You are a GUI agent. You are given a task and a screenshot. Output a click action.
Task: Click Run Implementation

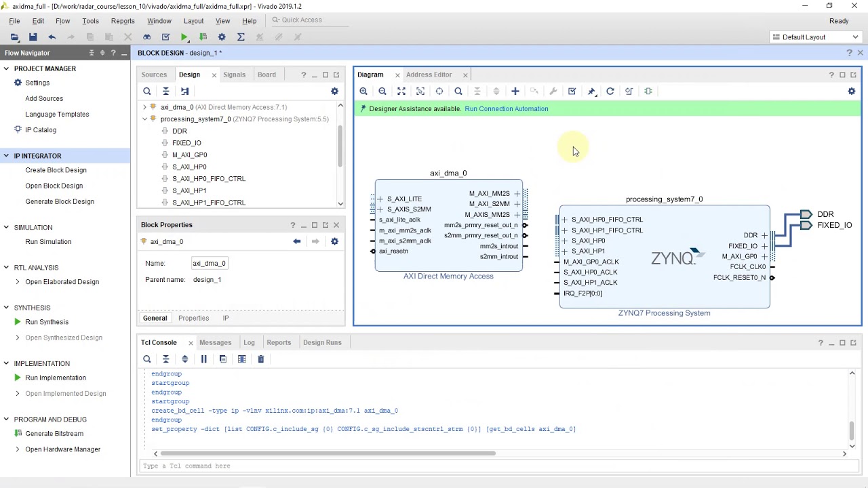56,378
